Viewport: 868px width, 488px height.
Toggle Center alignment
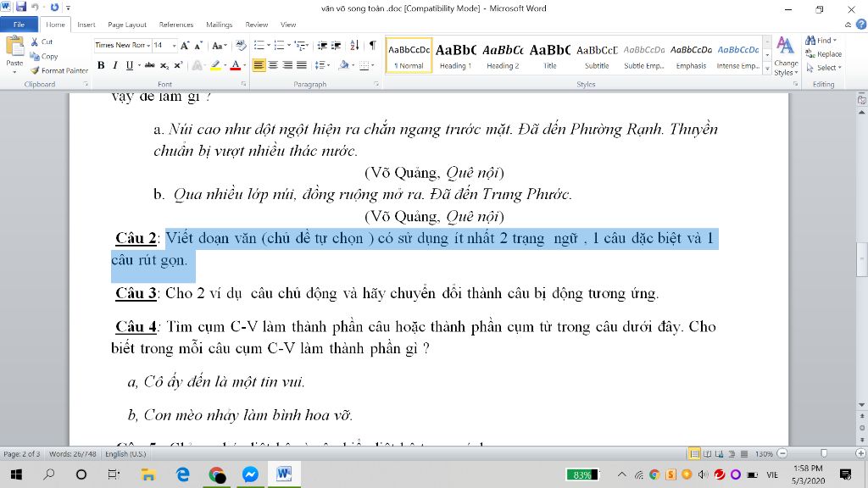tap(273, 65)
